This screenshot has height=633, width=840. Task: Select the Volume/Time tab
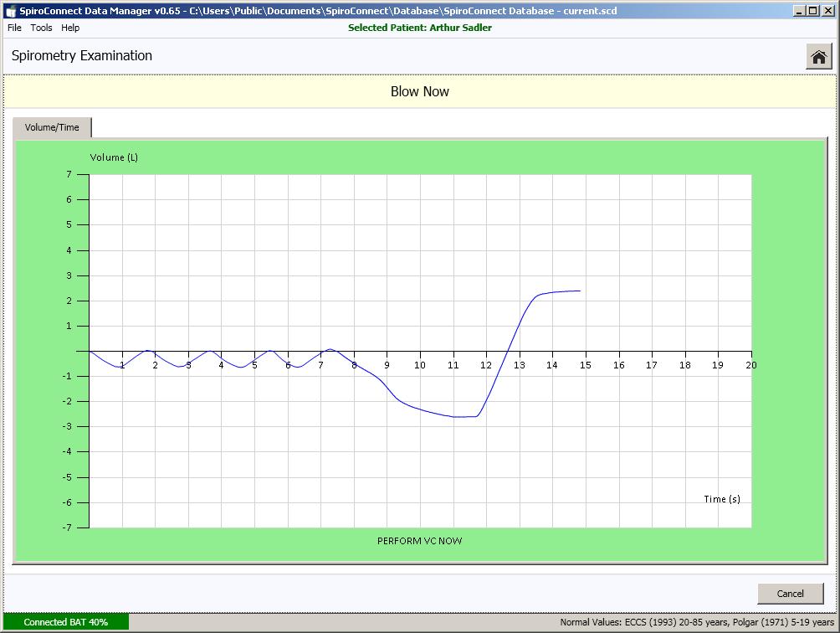pos(52,127)
